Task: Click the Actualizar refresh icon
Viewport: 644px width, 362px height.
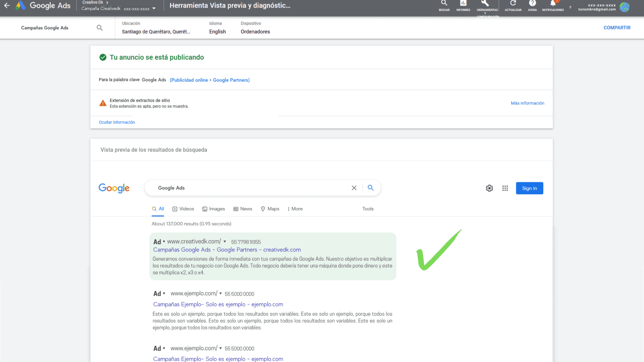Action: [513, 4]
